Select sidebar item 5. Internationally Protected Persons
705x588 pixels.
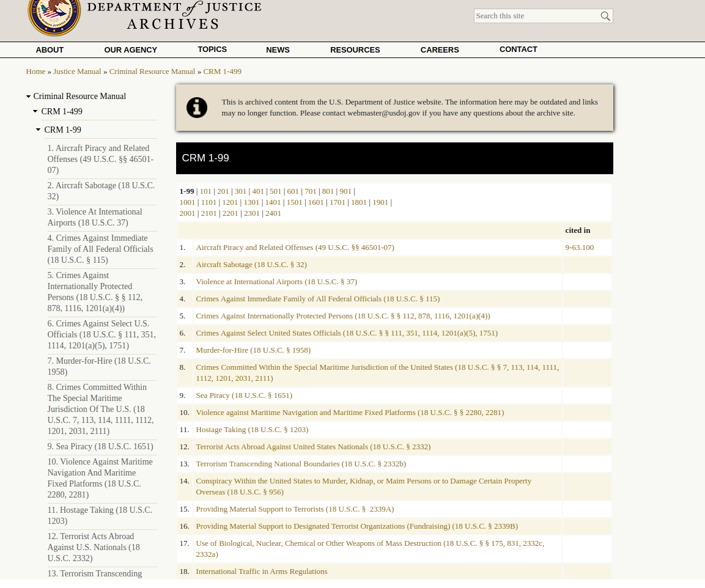click(95, 292)
